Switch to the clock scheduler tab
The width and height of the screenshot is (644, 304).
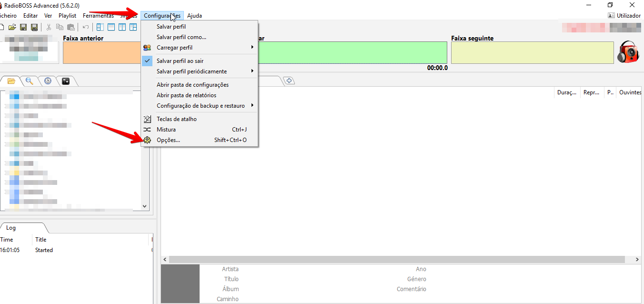coord(48,81)
